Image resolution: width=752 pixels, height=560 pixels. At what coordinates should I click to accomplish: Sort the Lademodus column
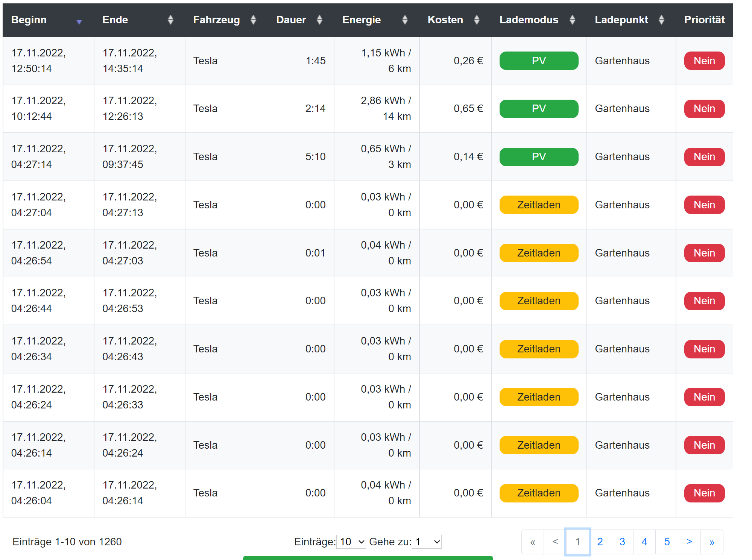[x=573, y=20]
